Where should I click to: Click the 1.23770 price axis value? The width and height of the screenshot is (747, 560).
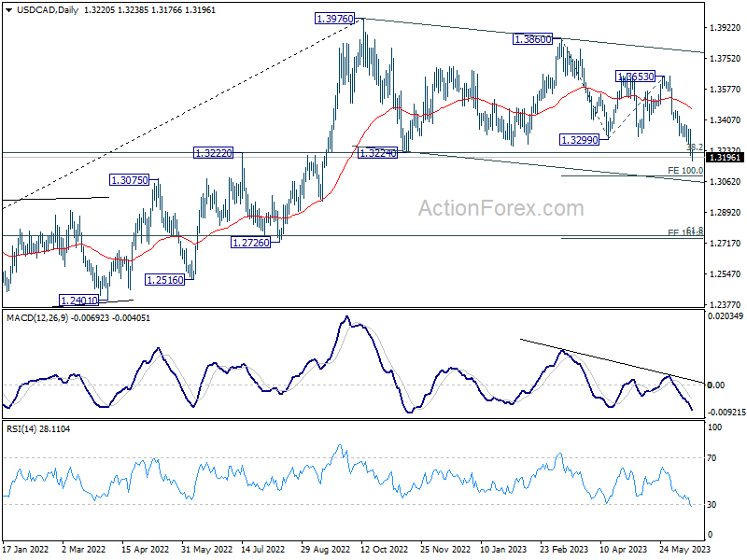(726, 305)
